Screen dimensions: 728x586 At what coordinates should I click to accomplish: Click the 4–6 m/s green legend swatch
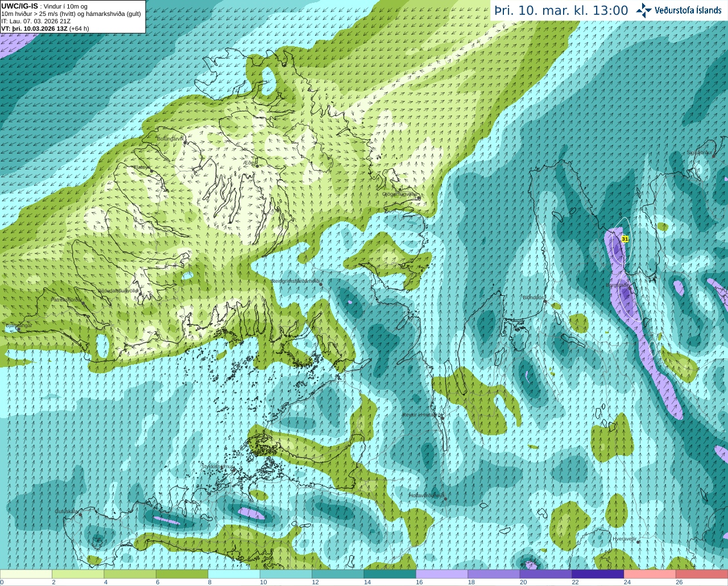coord(130,574)
